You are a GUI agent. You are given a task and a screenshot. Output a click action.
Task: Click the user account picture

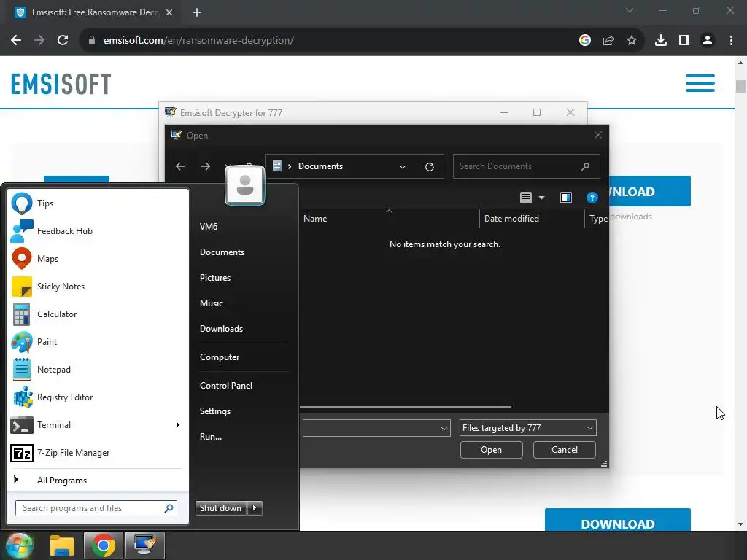tap(245, 185)
